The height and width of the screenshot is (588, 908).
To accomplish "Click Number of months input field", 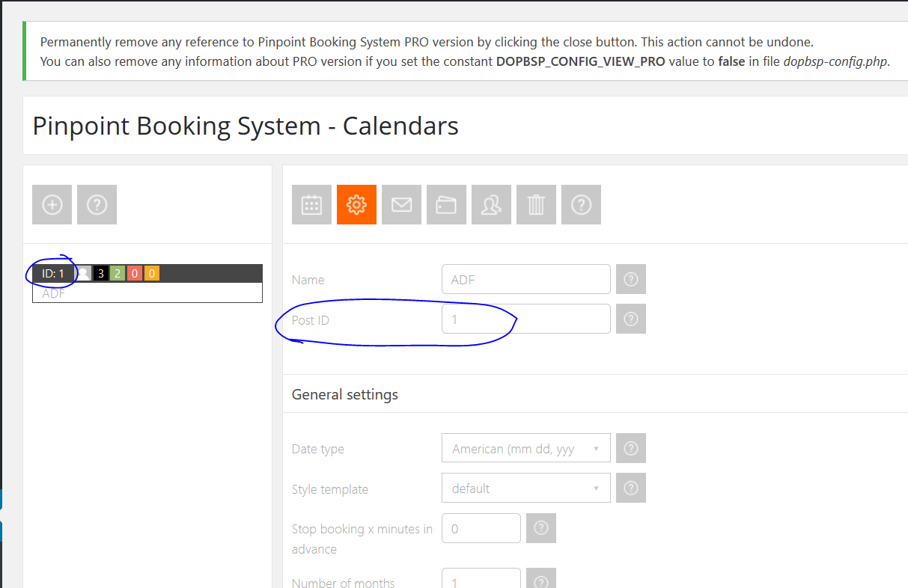I will (x=481, y=578).
